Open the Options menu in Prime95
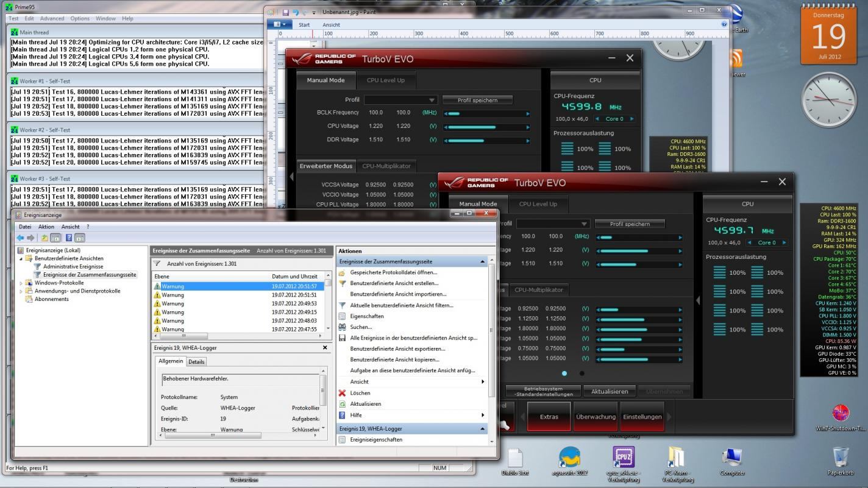Screen dimensions: 868x488 point(80,18)
